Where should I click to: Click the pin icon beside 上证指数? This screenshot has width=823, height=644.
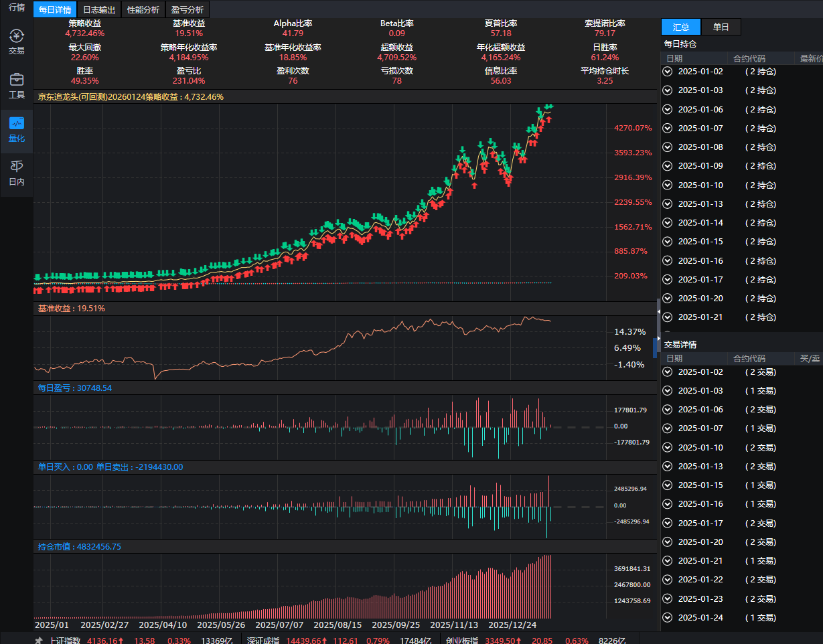click(40, 640)
